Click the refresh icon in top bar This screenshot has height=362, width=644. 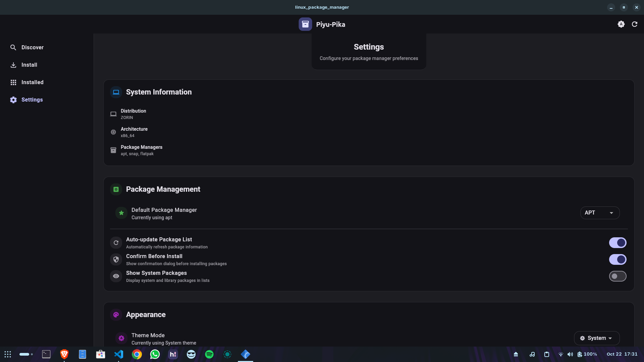[634, 24]
